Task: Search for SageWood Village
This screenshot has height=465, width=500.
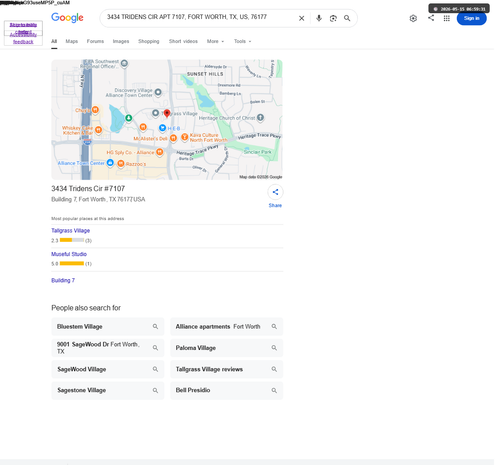Action: (x=108, y=369)
